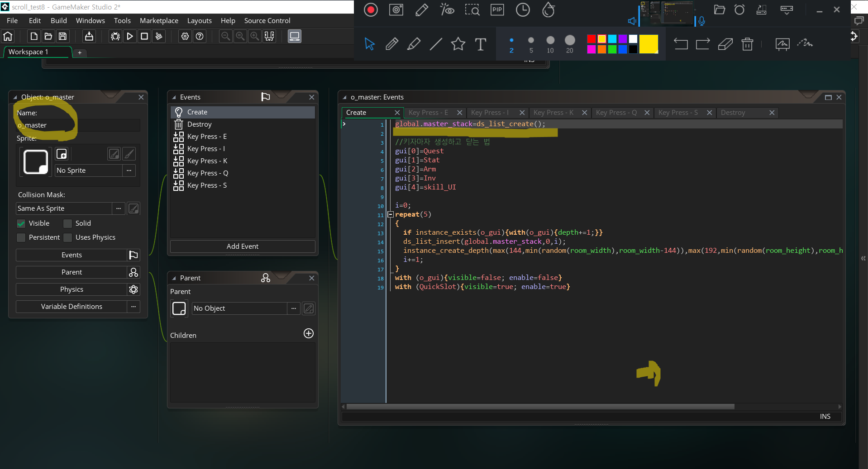Select the star shape drawing tool
This screenshot has width=868, height=469.
click(458, 44)
